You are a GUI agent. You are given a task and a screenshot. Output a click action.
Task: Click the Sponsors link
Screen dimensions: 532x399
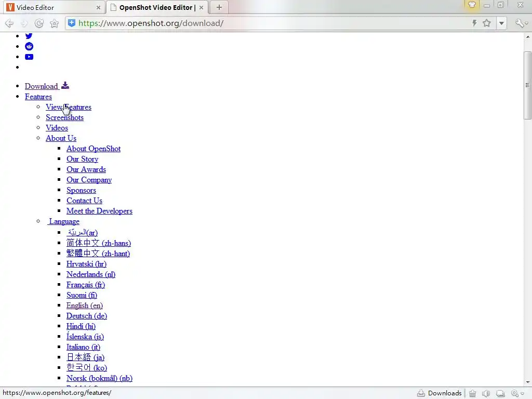82,190
